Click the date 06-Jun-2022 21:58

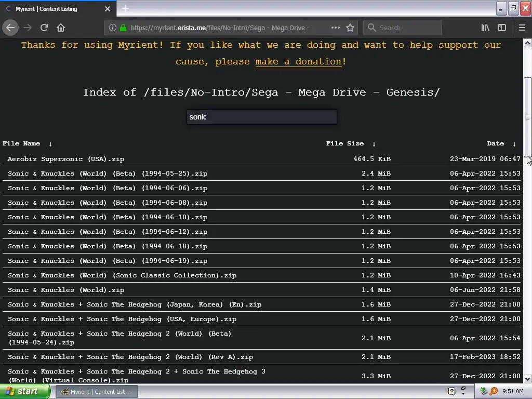click(485, 290)
